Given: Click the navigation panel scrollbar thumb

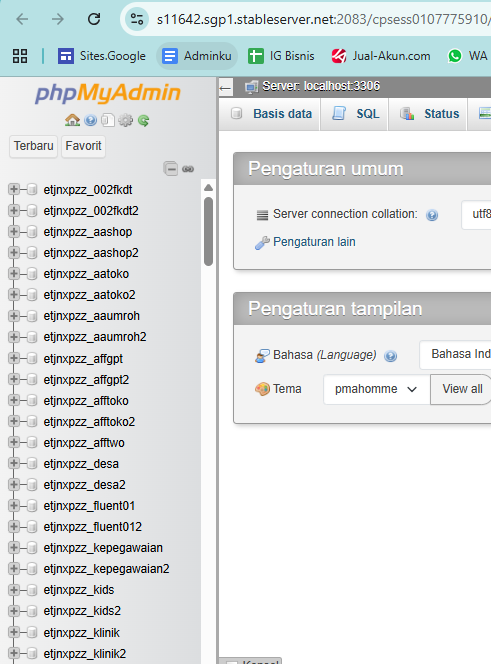Looking at the screenshot, I should tap(208, 231).
